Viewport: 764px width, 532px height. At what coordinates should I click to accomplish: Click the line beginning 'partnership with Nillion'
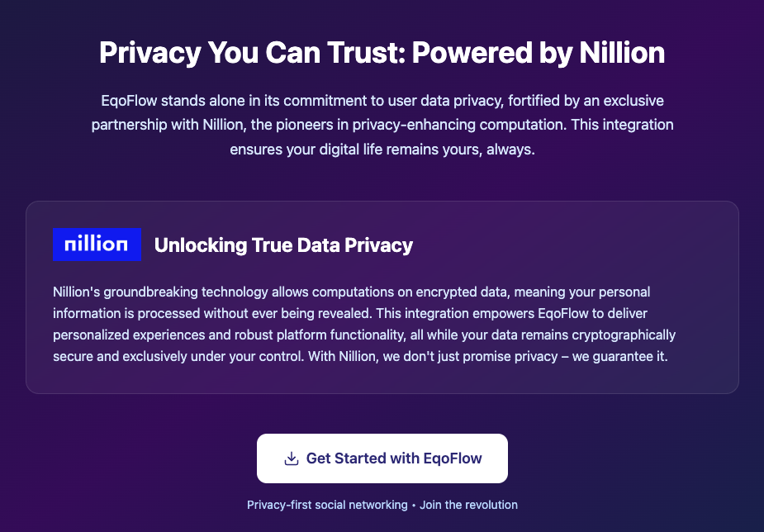[x=382, y=126]
